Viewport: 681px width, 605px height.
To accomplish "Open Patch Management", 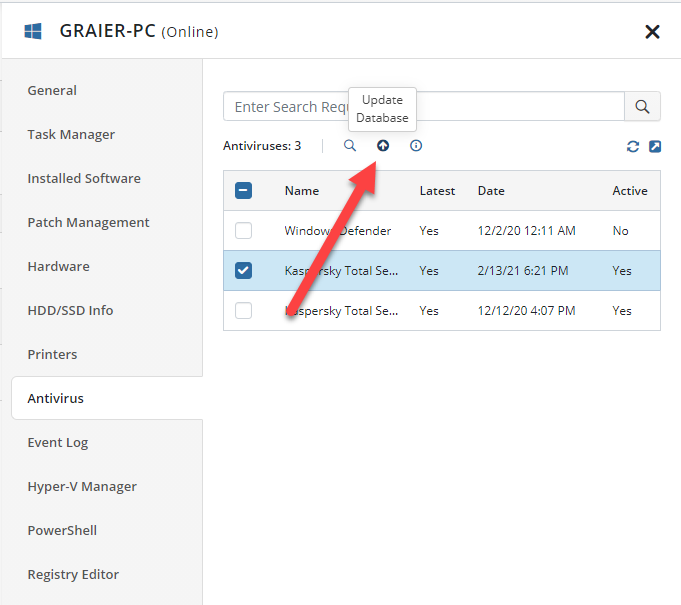I will point(89,222).
